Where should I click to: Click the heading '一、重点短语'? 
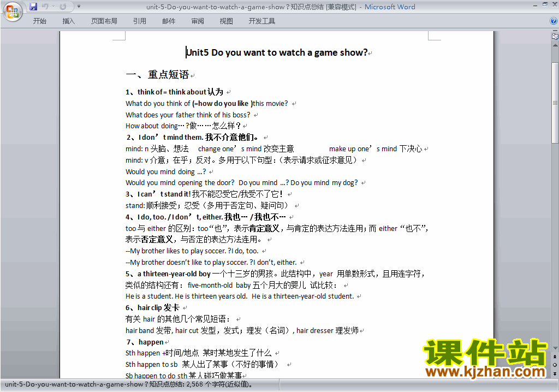tap(158, 75)
